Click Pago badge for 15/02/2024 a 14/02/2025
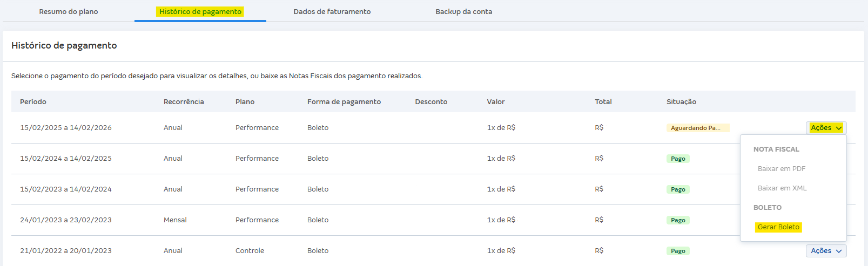868x266 pixels. click(678, 159)
